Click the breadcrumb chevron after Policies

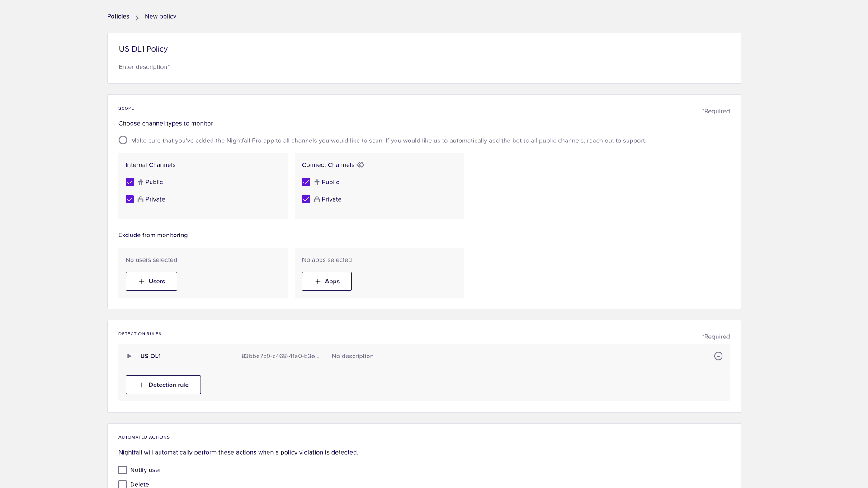tap(137, 18)
